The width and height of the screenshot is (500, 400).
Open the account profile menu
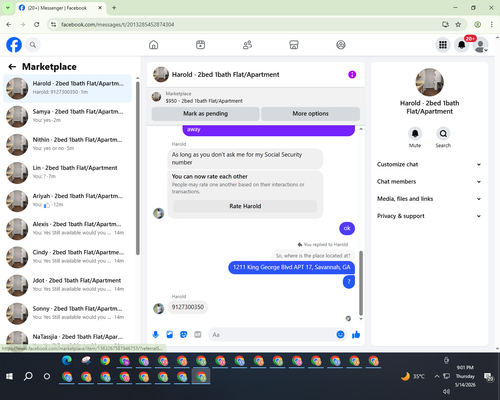pyautogui.click(x=480, y=45)
